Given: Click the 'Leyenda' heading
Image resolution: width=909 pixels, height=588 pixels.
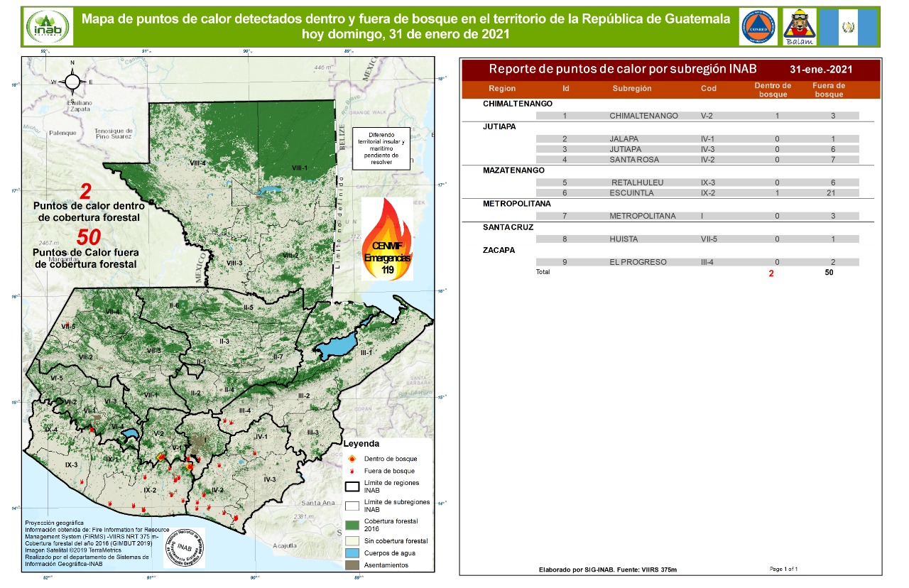Looking at the screenshot, I should tap(362, 443).
